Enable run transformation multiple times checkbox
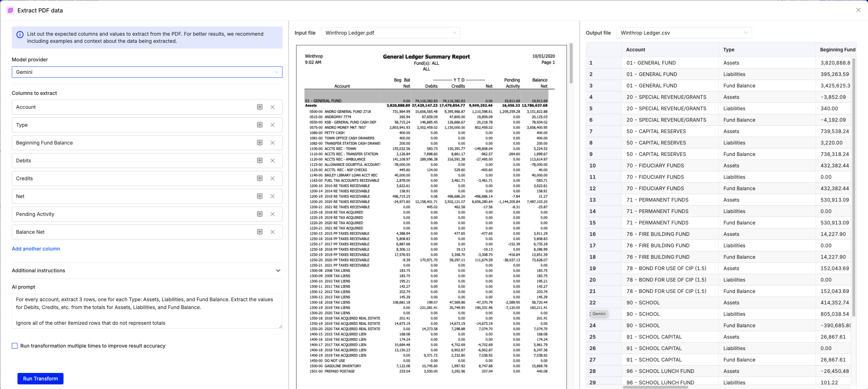The height and width of the screenshot is (389, 868). click(15, 346)
